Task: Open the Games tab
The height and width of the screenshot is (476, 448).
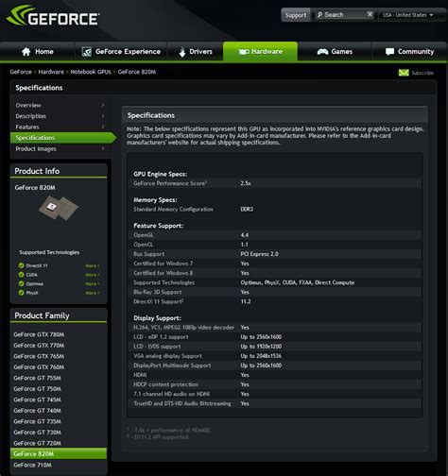Action: click(x=335, y=52)
